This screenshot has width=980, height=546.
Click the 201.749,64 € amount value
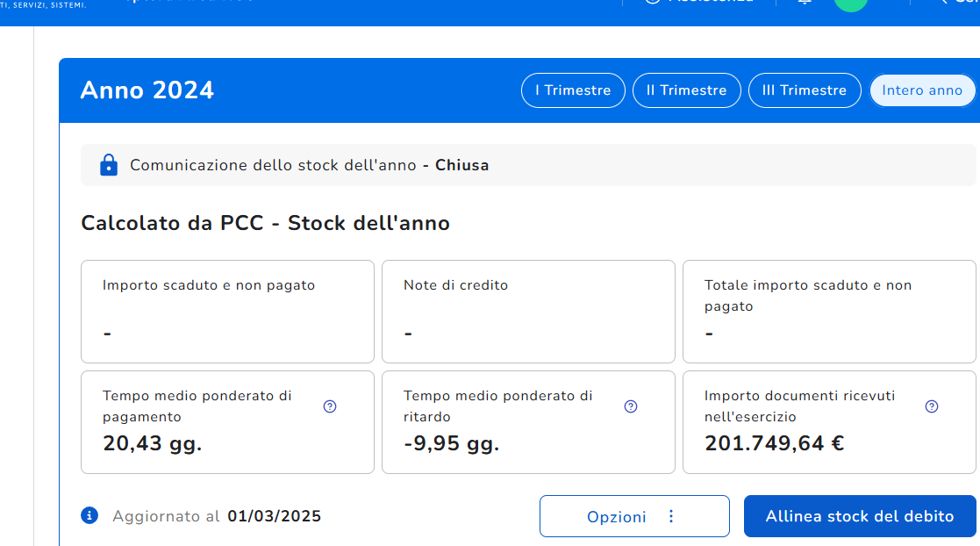[774, 443]
